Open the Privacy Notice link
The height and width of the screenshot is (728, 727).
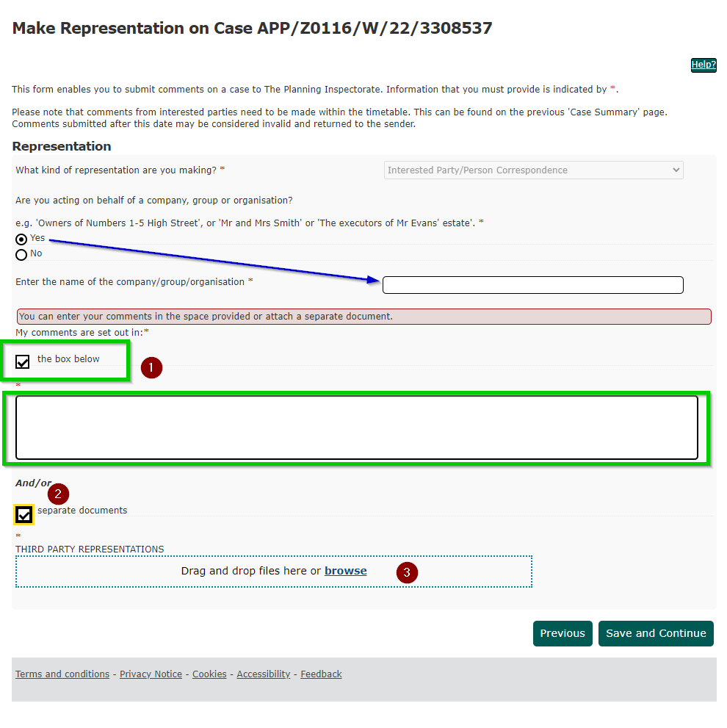(x=151, y=674)
